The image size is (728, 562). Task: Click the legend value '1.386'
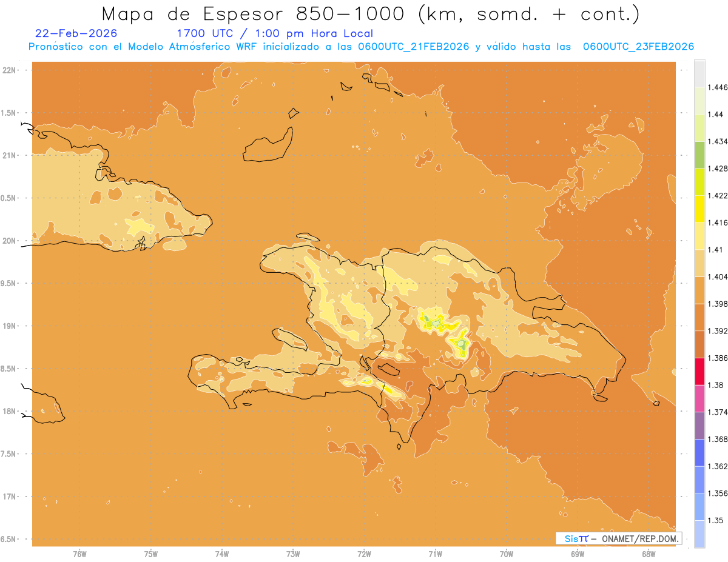point(718,358)
